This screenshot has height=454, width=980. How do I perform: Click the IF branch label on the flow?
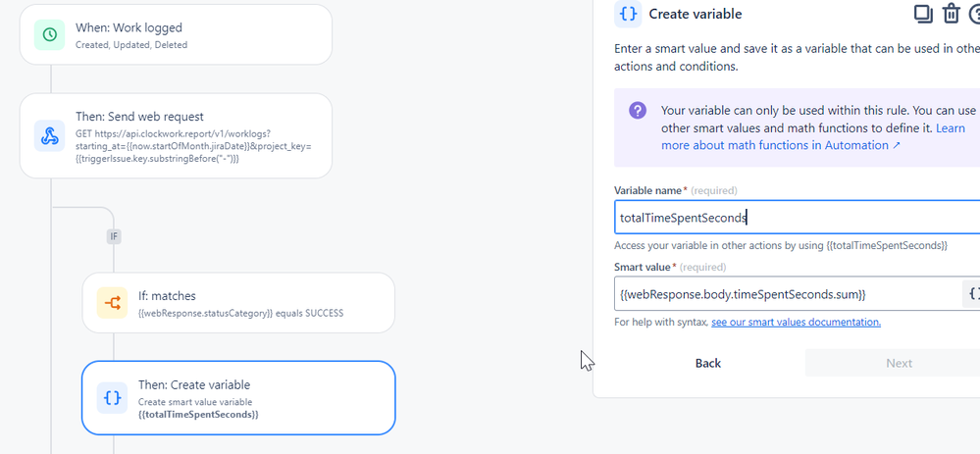coord(114,236)
